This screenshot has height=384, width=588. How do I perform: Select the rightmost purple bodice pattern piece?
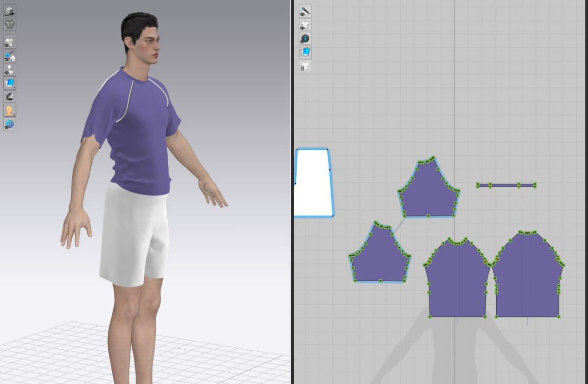(x=528, y=279)
